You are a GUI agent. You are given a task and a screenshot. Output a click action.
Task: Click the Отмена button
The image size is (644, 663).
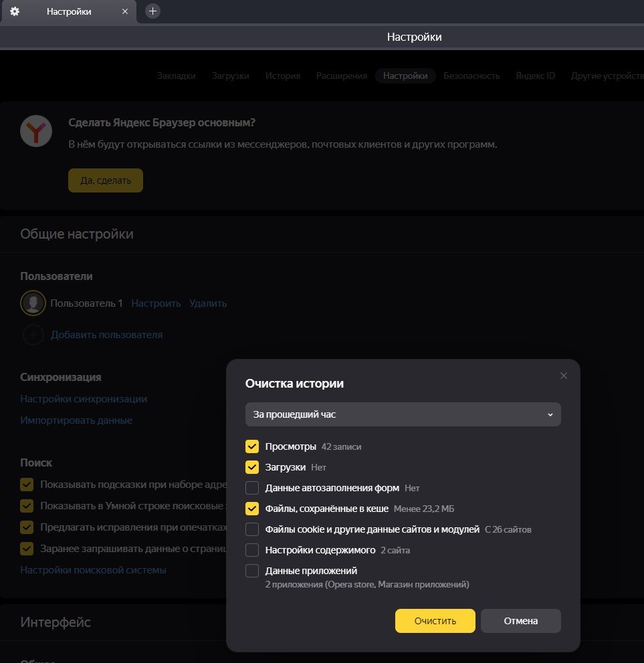click(520, 621)
